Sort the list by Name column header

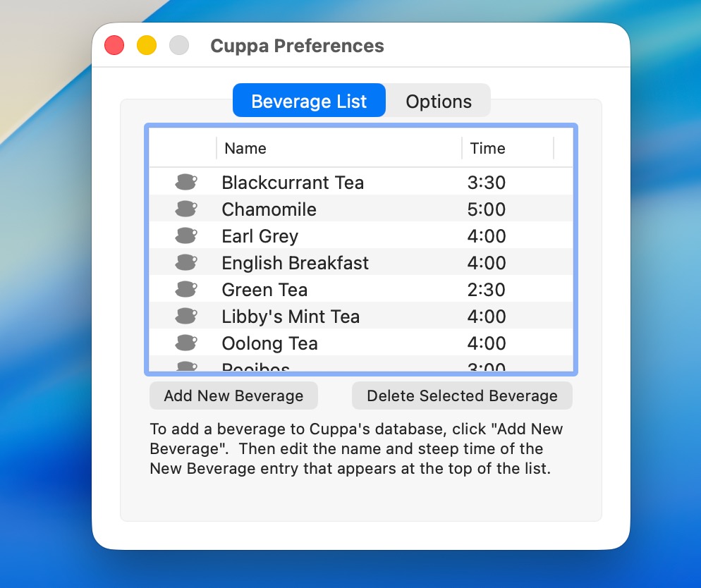tap(245, 148)
